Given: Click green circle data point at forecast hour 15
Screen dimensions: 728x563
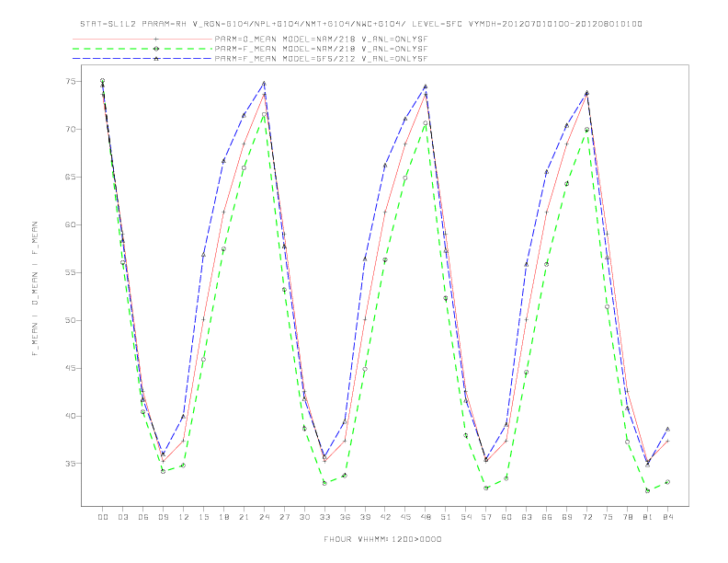Looking at the screenshot, I should pos(203,360).
